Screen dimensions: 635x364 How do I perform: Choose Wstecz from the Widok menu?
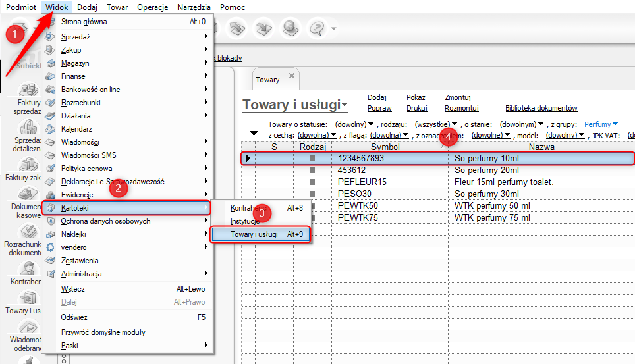(x=128, y=289)
